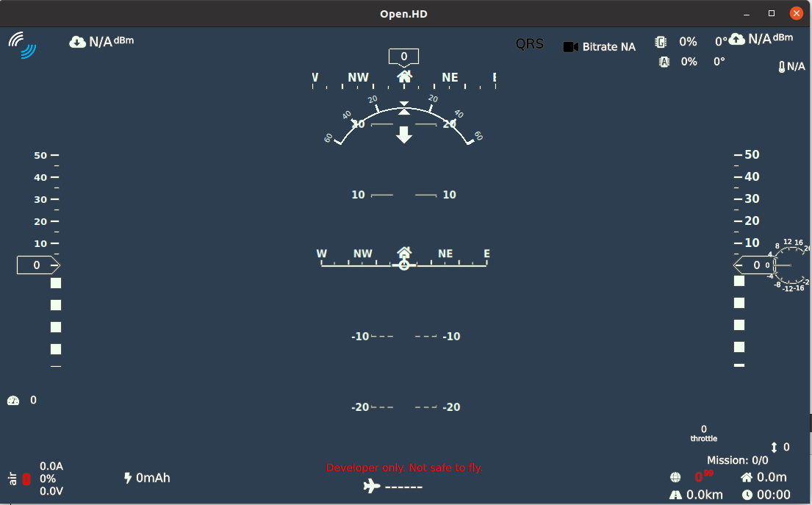Click the GPS globe icon
This screenshot has width=812, height=505.
[675, 477]
